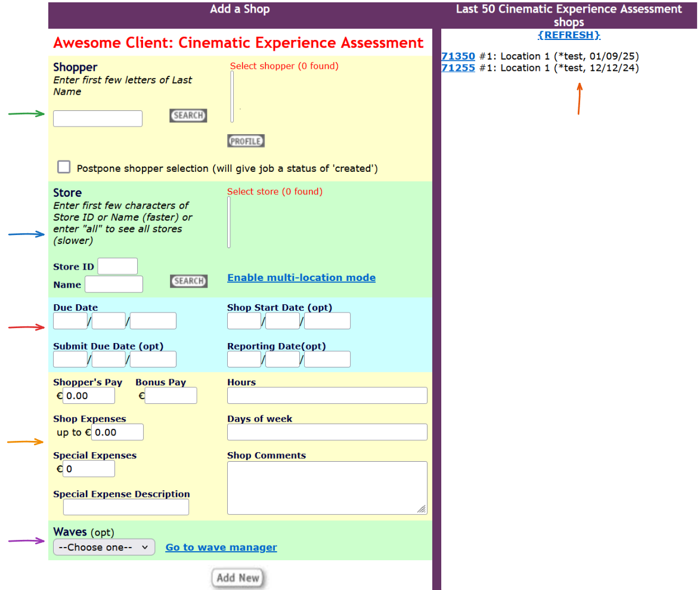Click the shopper SEARCH button

(188, 116)
